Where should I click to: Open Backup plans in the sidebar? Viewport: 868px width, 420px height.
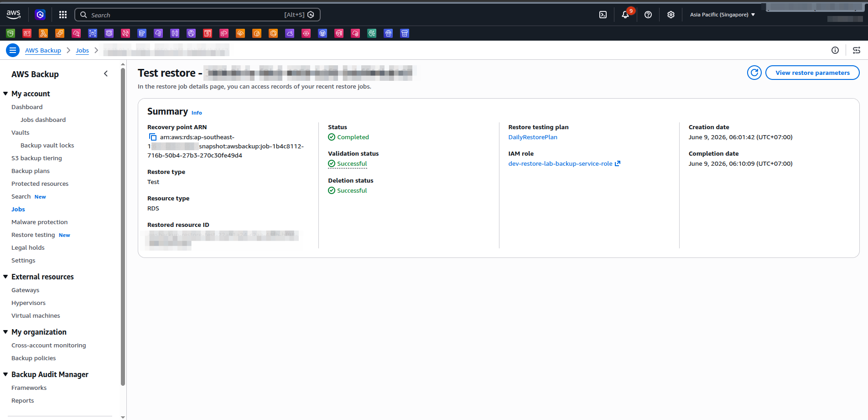(x=31, y=171)
